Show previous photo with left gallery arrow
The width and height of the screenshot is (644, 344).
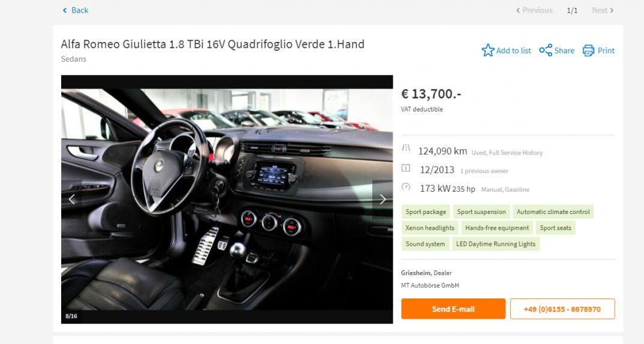(x=72, y=200)
